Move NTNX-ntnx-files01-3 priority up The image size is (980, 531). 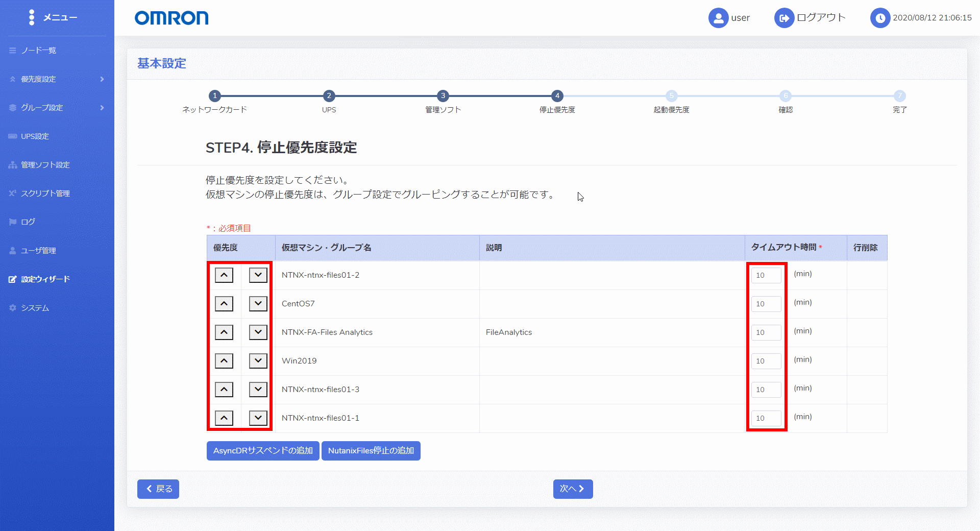224,390
